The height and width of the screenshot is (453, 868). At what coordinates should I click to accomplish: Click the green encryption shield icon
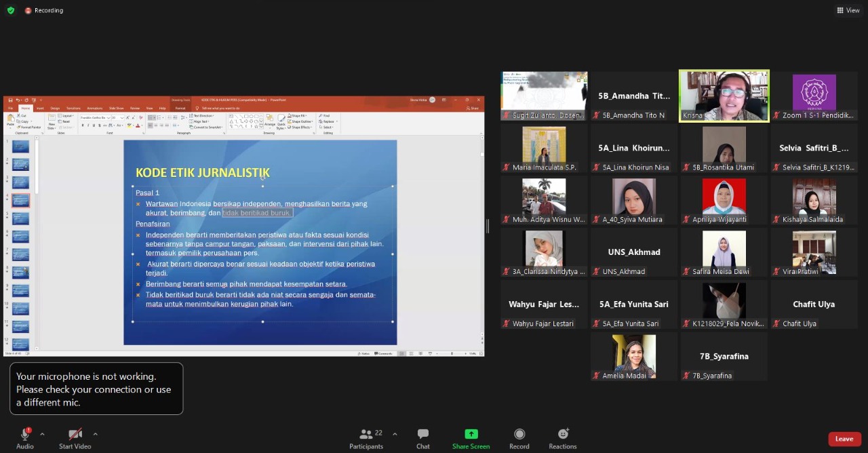click(10, 10)
